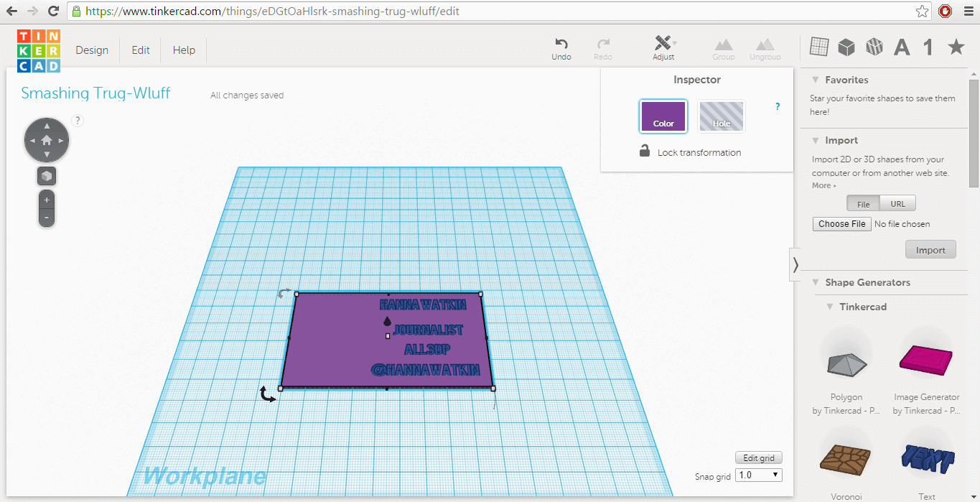Click the Tinkercad logo

pos(39,50)
